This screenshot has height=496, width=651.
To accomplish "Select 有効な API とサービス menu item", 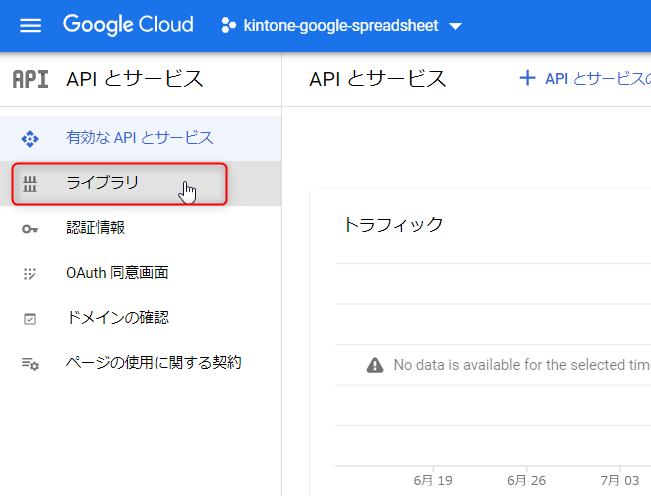I will click(139, 138).
